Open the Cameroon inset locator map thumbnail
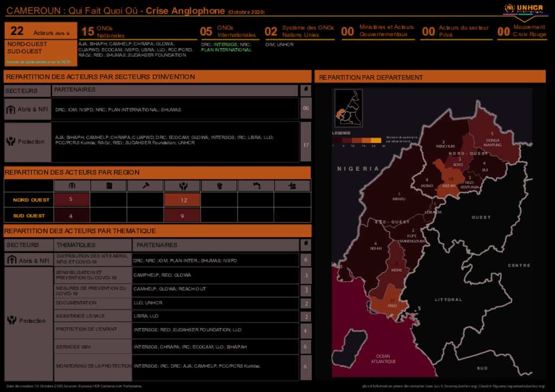555x392 pixels. (x=348, y=108)
